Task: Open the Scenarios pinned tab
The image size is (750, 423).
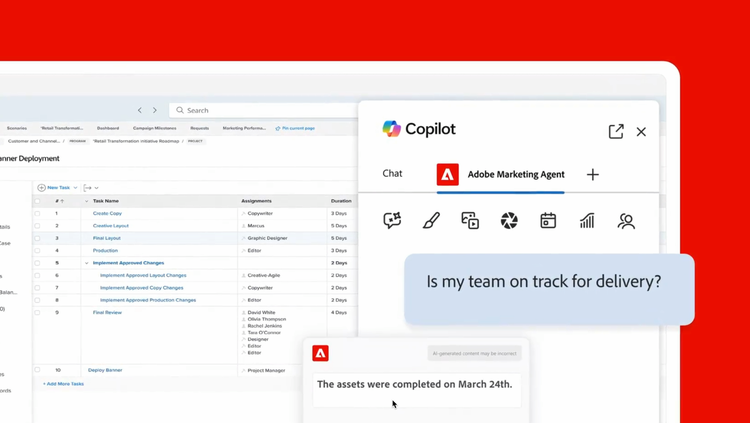Action: [17, 128]
